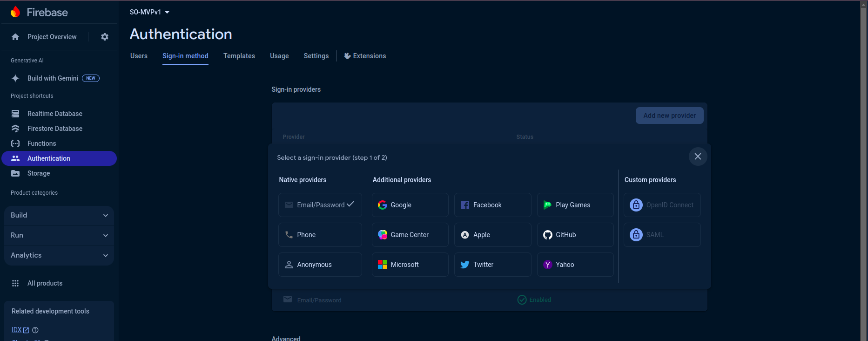Click the Realtime Database icon
Image resolution: width=868 pixels, height=341 pixels.
tap(15, 114)
